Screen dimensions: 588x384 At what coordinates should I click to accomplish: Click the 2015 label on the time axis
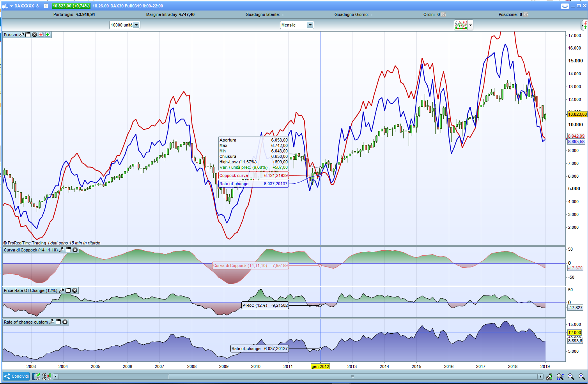click(416, 366)
